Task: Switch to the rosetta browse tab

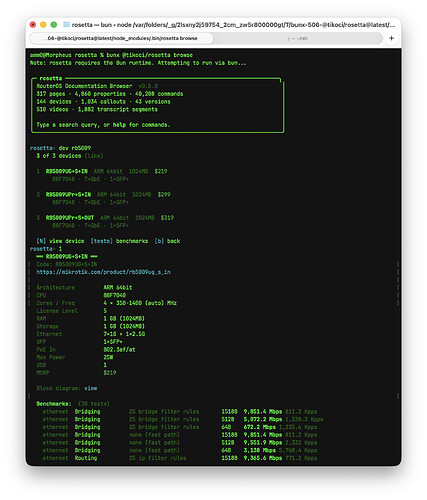Action: 122,38
